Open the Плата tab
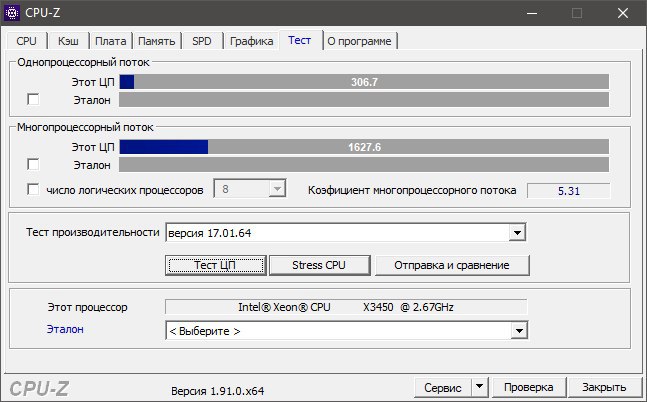Screen dimensions: 647x402 pyautogui.click(x=111, y=41)
